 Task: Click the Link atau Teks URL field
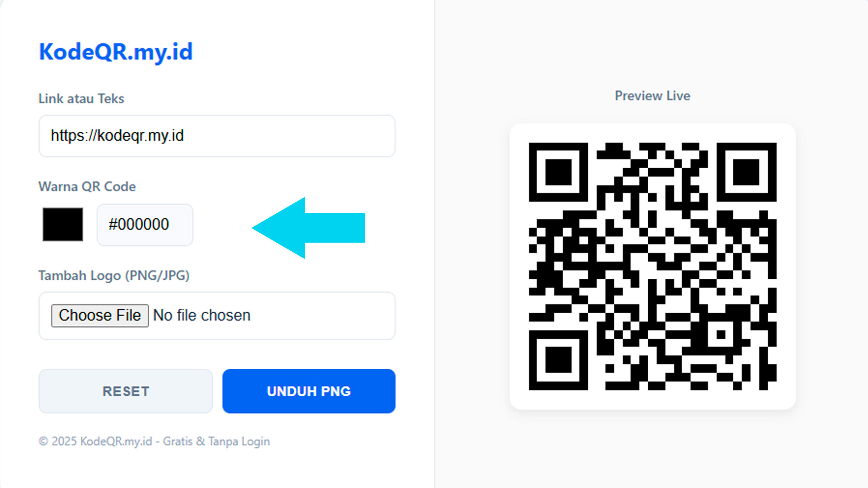(217, 136)
